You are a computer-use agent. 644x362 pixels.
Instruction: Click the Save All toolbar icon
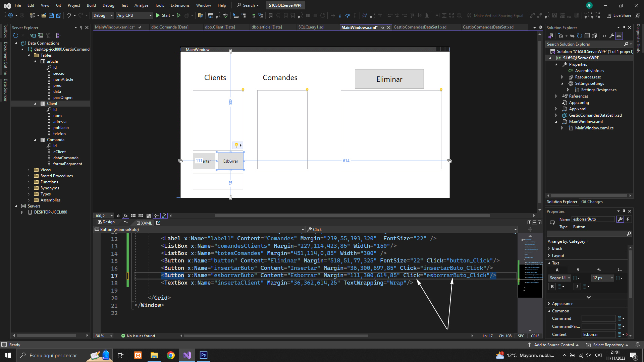click(58, 15)
